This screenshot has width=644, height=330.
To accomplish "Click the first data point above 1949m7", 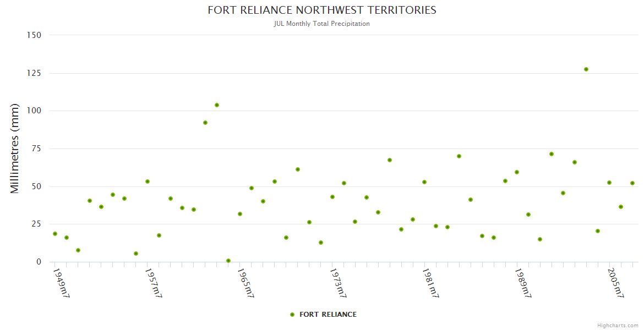I will tap(55, 234).
